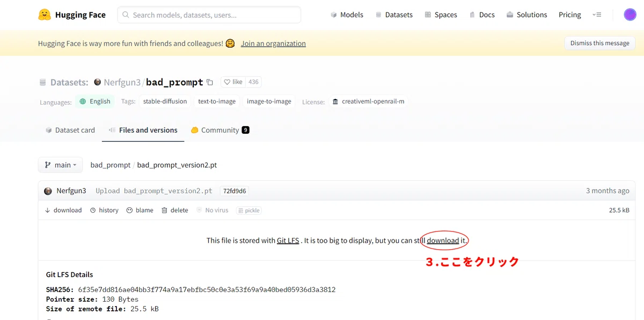Image resolution: width=644 pixels, height=320 pixels.
Task: Click the bad_prompt dataset title
Action: (x=174, y=82)
